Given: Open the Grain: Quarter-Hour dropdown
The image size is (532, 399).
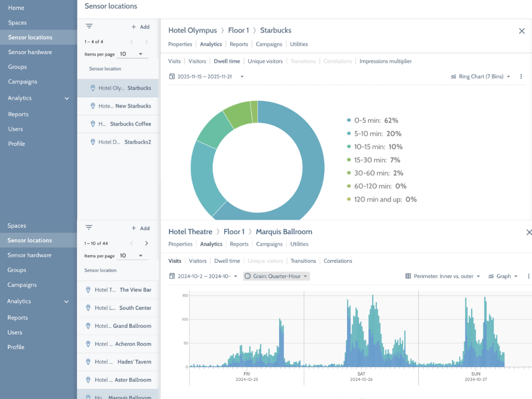Looking at the screenshot, I should 276,276.
